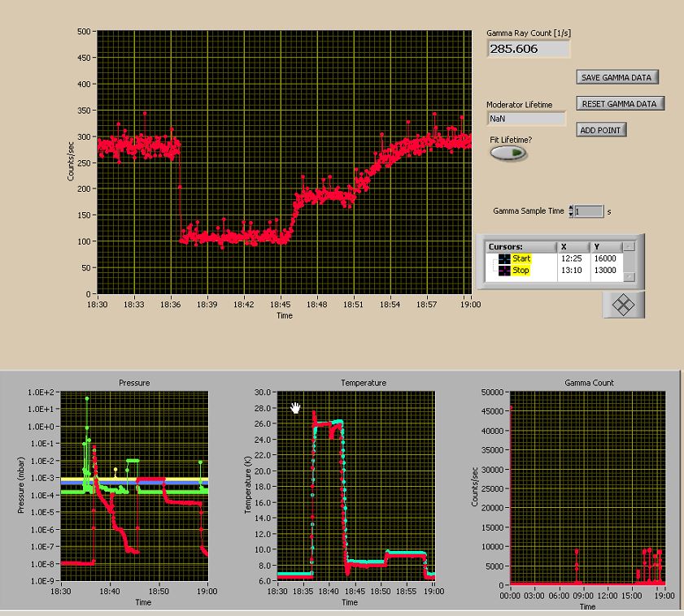The width and height of the screenshot is (684, 616).
Task: Click ADD POINT button
Action: [602, 130]
